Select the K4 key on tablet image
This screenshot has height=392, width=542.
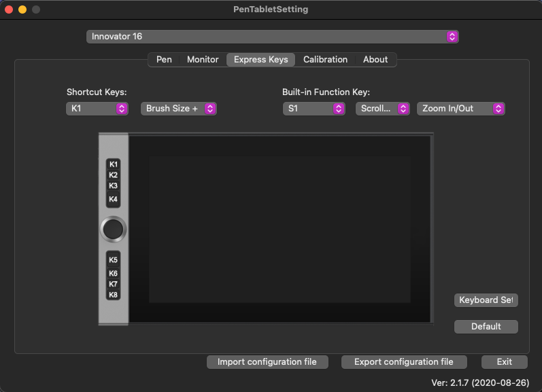point(113,199)
